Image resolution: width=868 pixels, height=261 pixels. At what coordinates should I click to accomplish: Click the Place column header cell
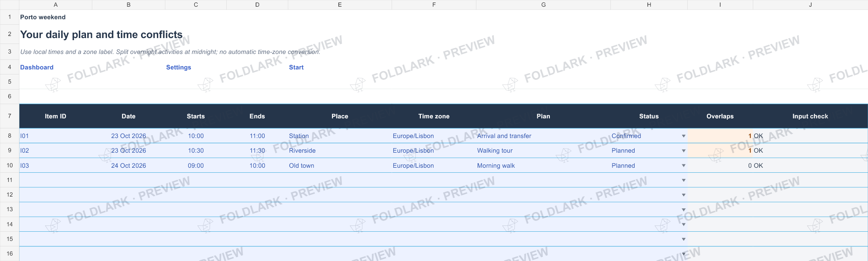[340, 116]
